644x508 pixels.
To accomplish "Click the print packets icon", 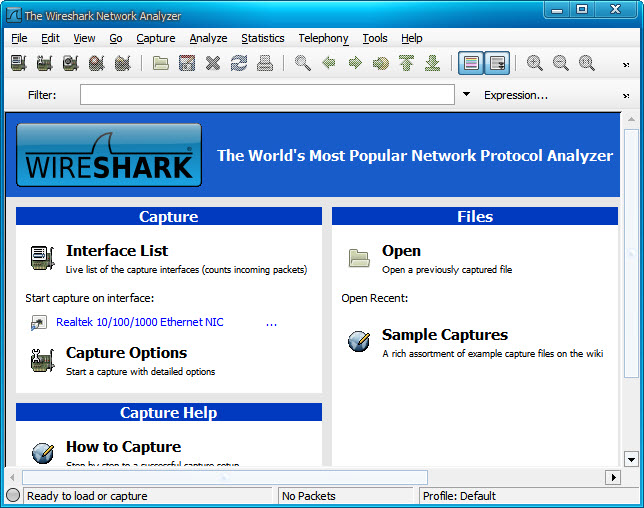I will [x=264, y=64].
